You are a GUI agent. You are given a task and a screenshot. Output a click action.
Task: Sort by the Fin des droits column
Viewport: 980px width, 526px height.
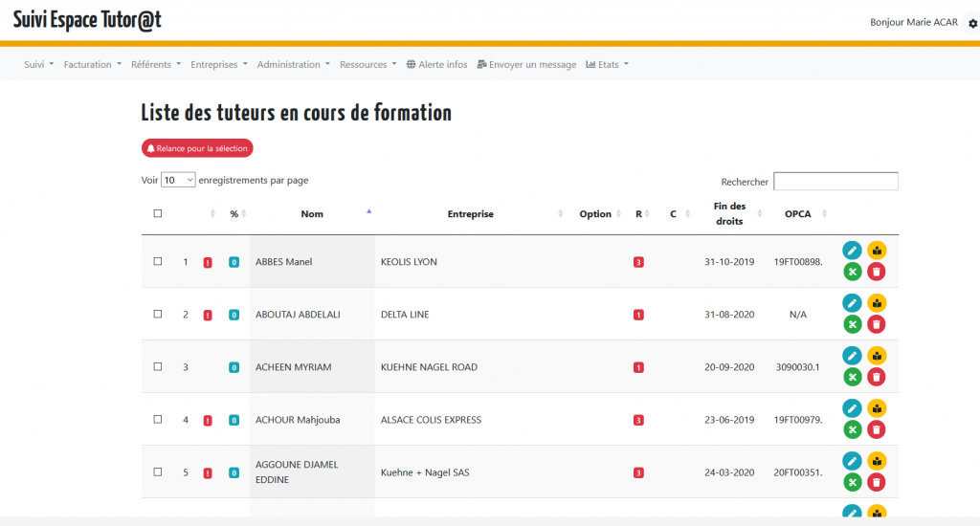point(729,213)
